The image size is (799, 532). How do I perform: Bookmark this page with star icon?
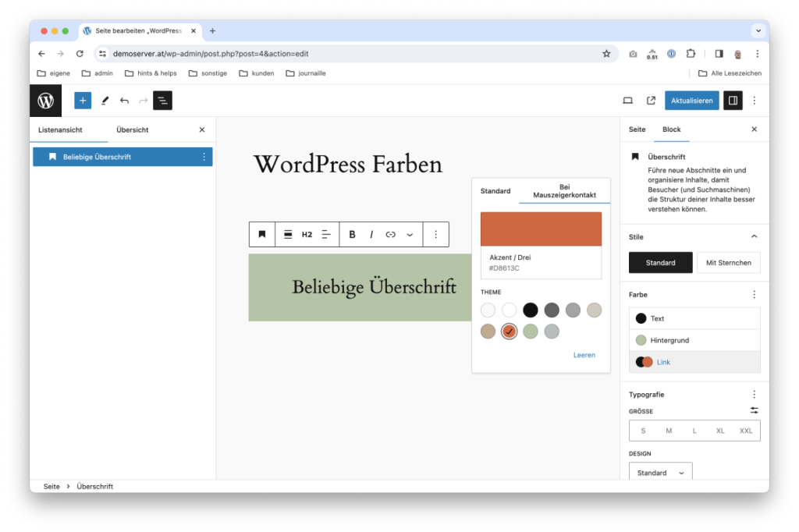(605, 54)
